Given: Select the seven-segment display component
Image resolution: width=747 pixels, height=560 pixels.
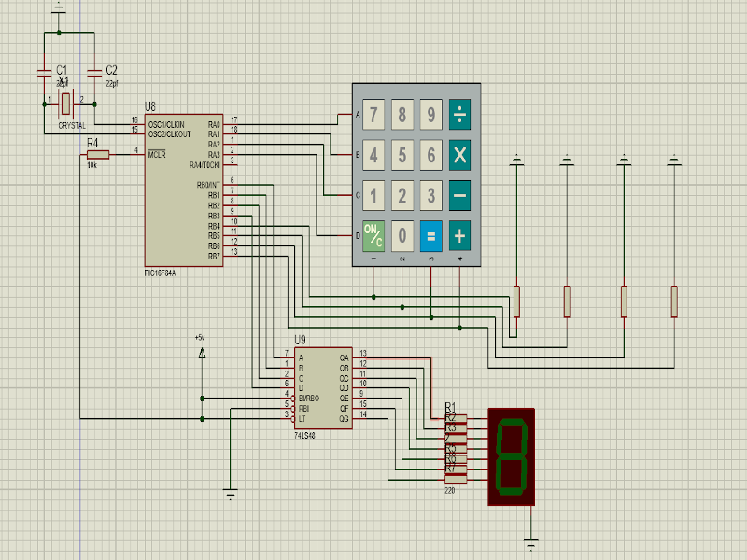Looking at the screenshot, I should [x=511, y=456].
